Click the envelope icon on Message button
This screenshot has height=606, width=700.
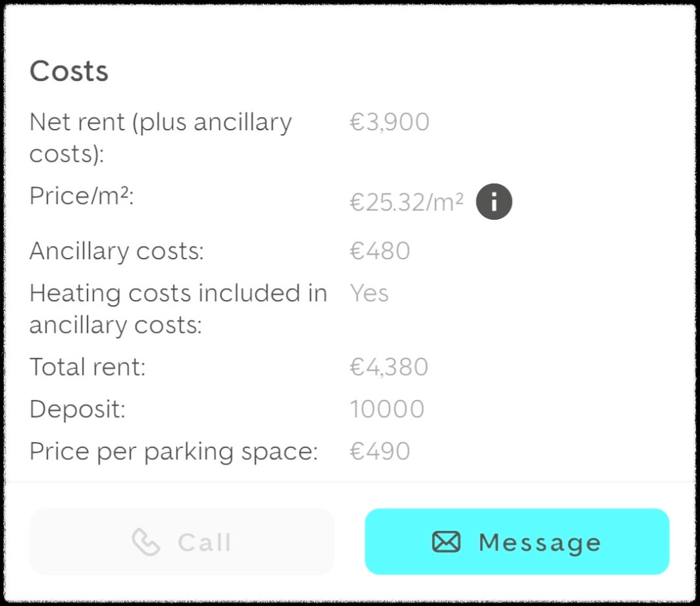(446, 542)
